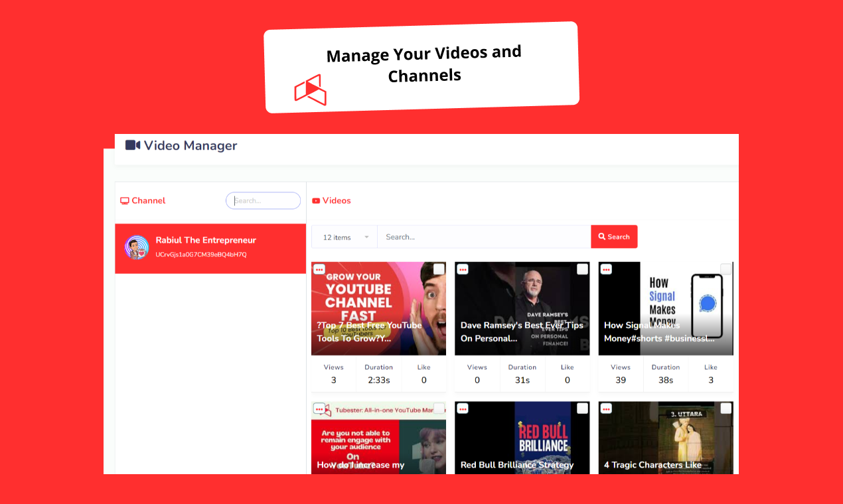
Task: Select checkbox on How do I increase video
Action: 439,409
